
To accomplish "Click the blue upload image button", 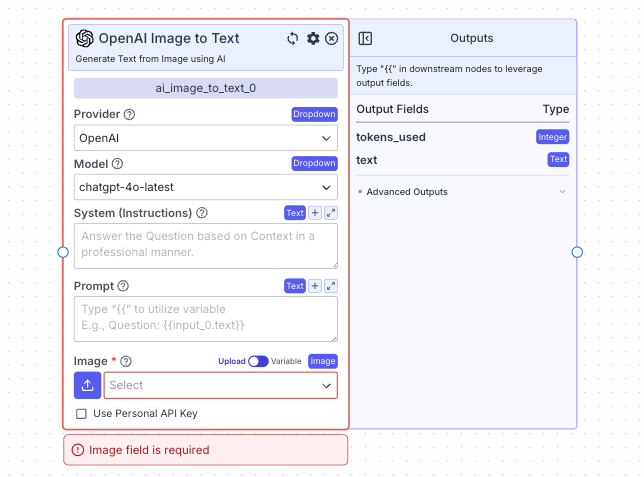I will click(87, 385).
